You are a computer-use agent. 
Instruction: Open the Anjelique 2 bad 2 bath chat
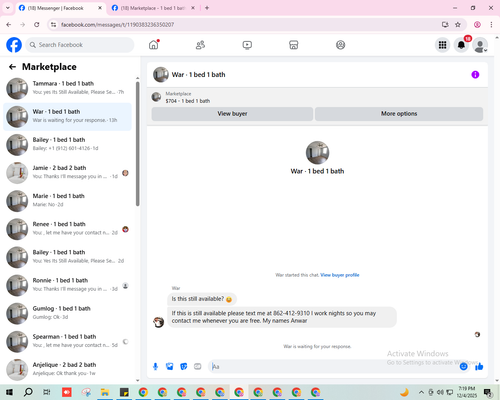[x=67, y=369]
